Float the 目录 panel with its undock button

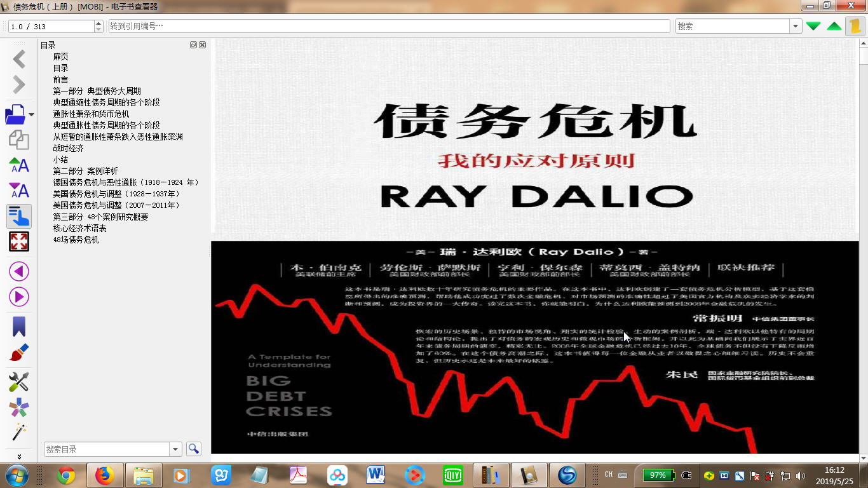[194, 45]
